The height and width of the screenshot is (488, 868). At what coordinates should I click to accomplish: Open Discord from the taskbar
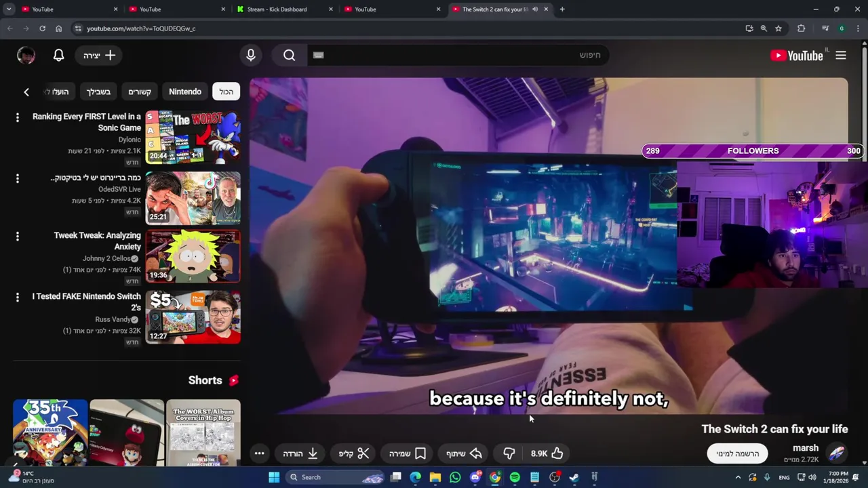(475, 477)
